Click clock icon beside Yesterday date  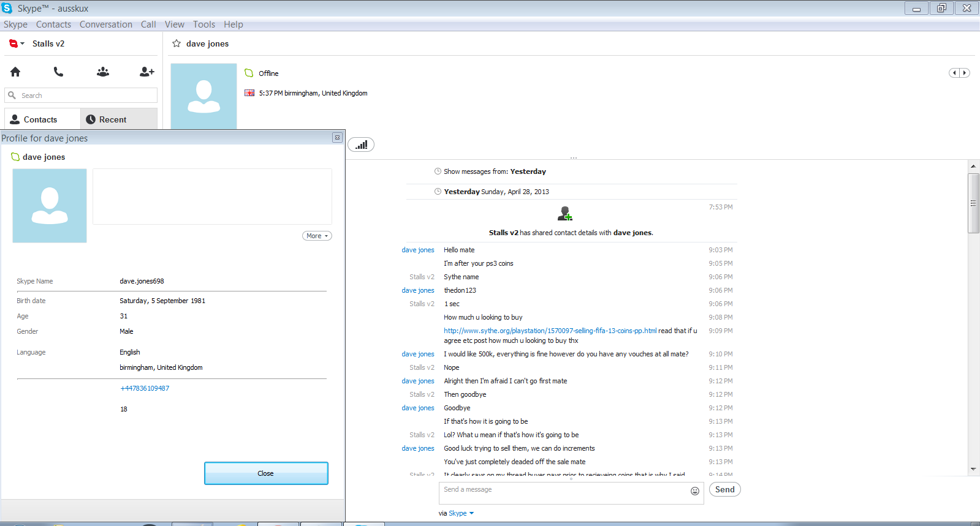pyautogui.click(x=438, y=192)
